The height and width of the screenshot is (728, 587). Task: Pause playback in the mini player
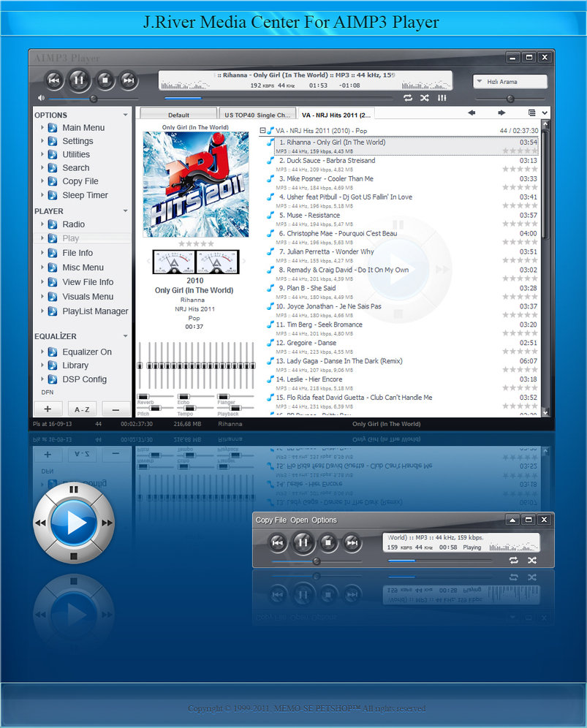(303, 542)
